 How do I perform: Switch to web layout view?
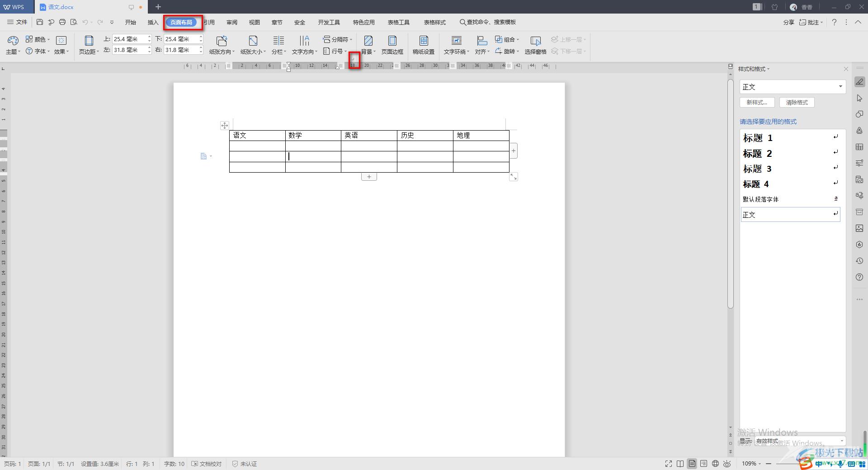[715, 464]
